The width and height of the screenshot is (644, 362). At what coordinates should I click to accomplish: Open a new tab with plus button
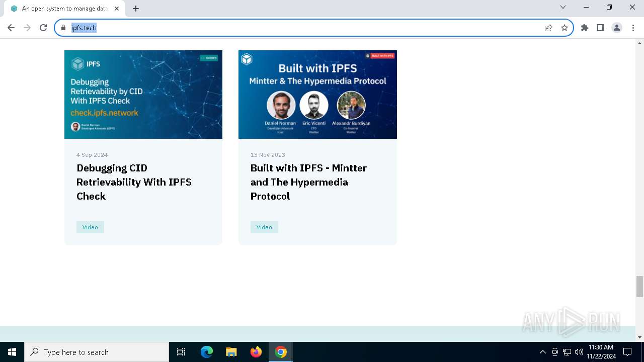point(136,9)
